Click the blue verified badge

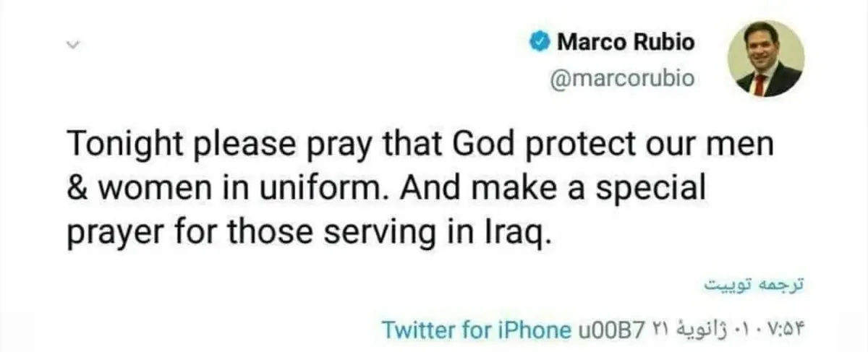[x=540, y=42]
